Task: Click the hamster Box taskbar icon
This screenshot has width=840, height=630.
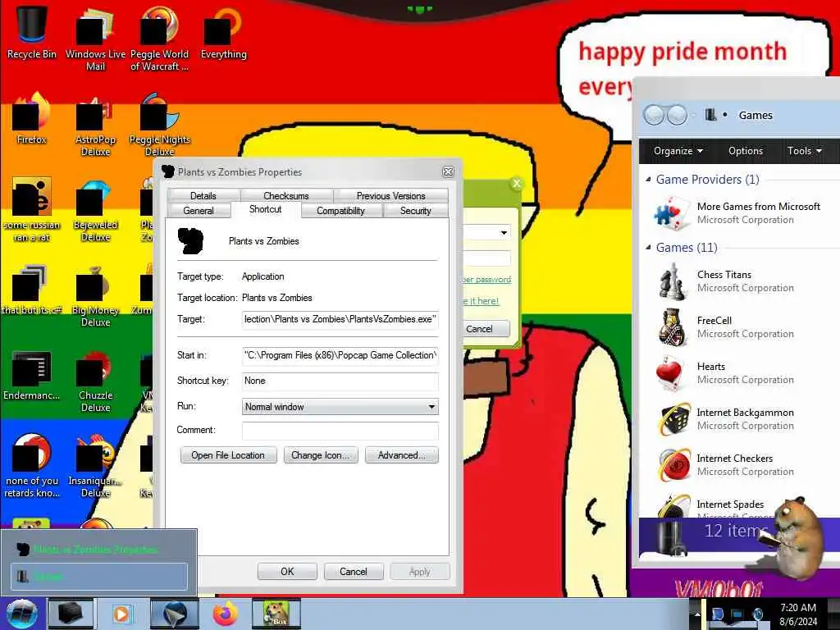Action: tap(276, 614)
